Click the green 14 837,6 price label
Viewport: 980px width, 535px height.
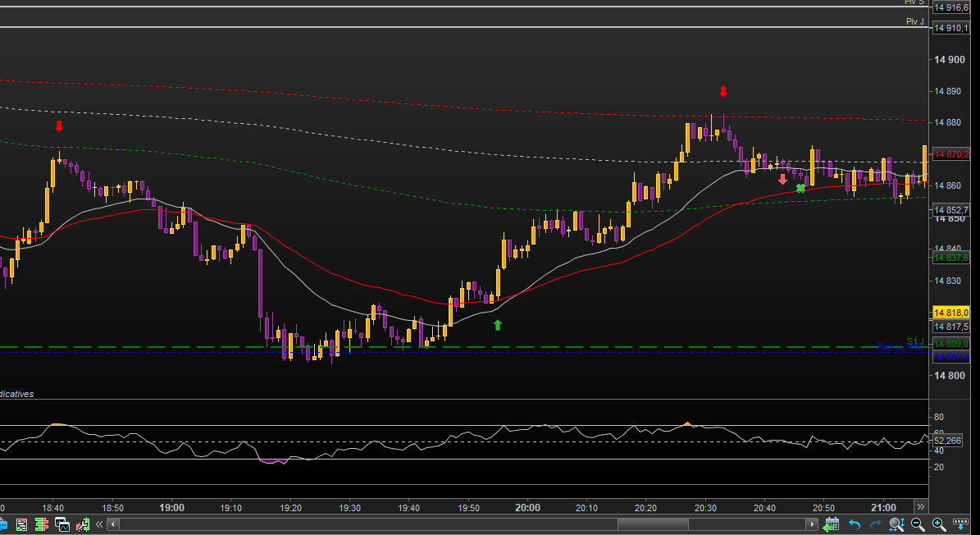tap(950, 258)
